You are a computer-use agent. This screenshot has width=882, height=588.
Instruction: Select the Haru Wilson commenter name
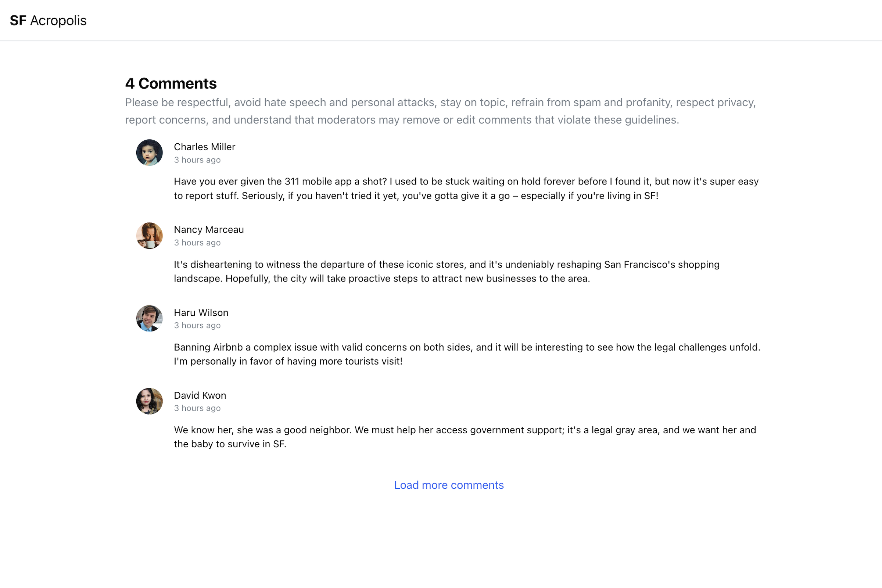pyautogui.click(x=201, y=312)
